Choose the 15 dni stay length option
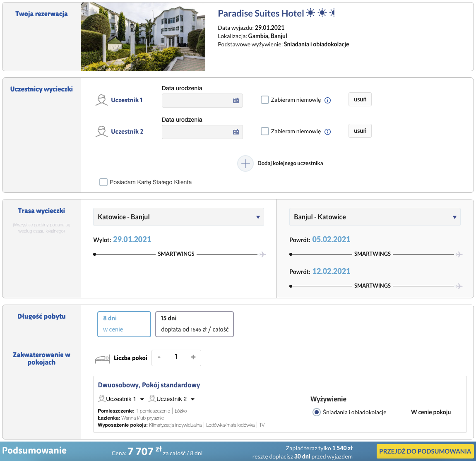The image size is (476, 461). coord(195,324)
